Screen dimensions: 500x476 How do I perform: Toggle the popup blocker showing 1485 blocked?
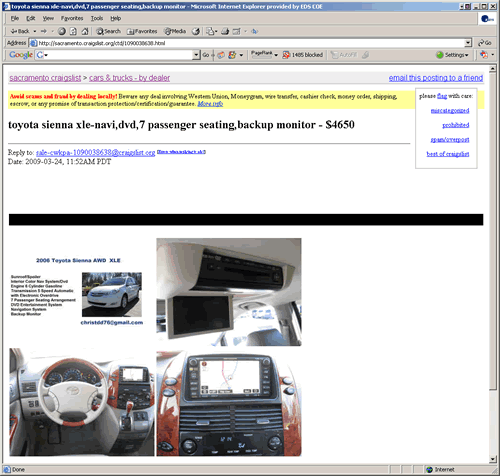coord(302,55)
